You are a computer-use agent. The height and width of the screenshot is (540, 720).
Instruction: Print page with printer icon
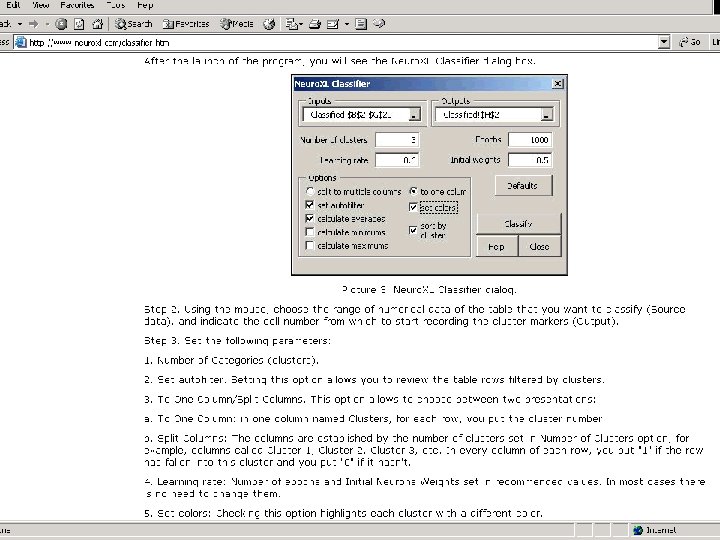[x=315, y=24]
